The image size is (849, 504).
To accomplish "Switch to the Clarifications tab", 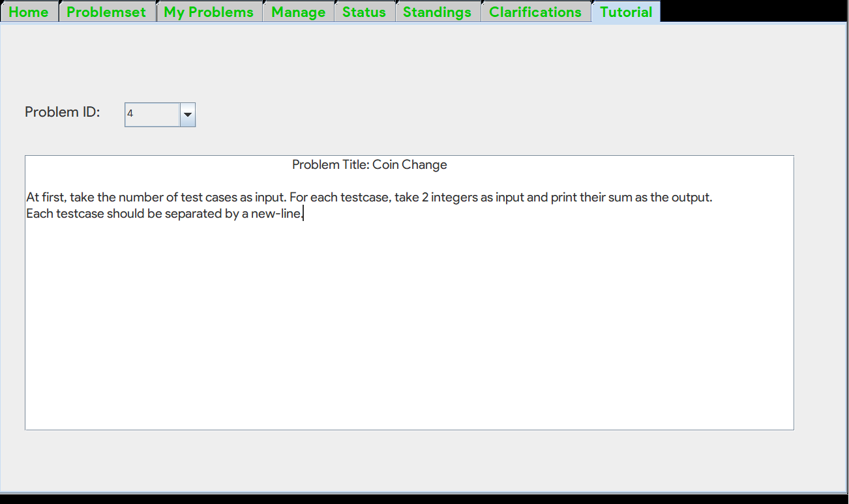I will pyautogui.click(x=536, y=12).
